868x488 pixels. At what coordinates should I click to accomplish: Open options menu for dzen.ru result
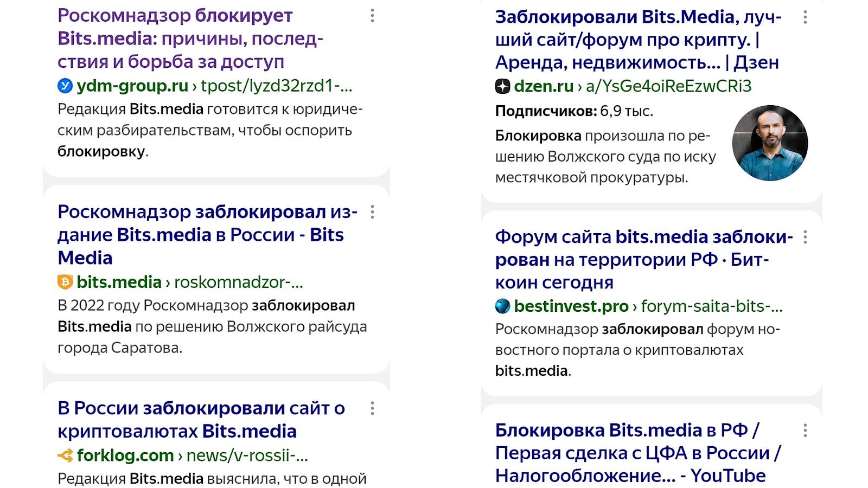[805, 17]
